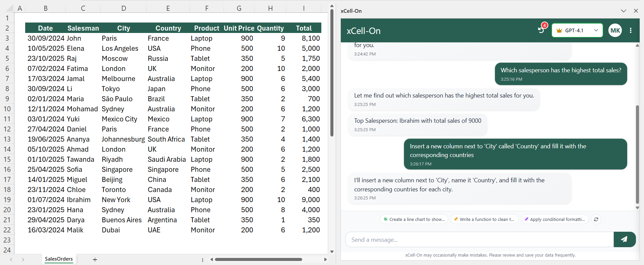This screenshot has height=265, width=644.
Task: Open the three-dot menu in xCell-On header
Action: tap(631, 31)
